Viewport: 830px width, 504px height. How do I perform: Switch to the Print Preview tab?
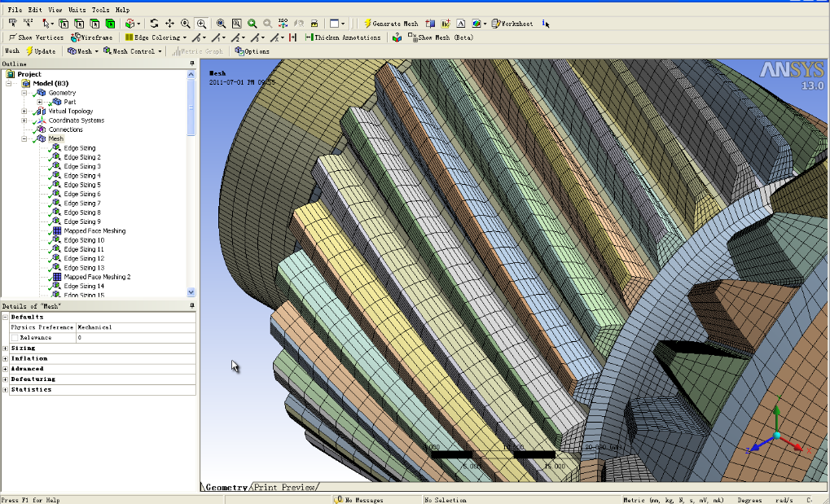pos(285,487)
